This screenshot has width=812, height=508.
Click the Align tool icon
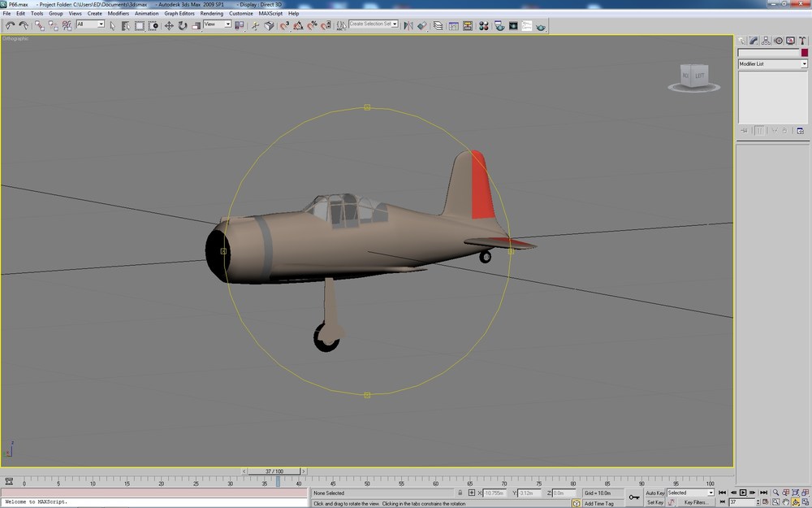422,25
